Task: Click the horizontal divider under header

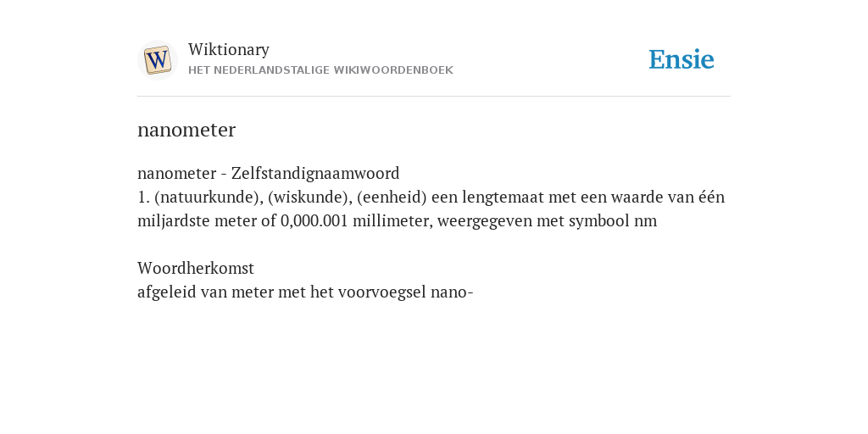Action: click(x=434, y=97)
